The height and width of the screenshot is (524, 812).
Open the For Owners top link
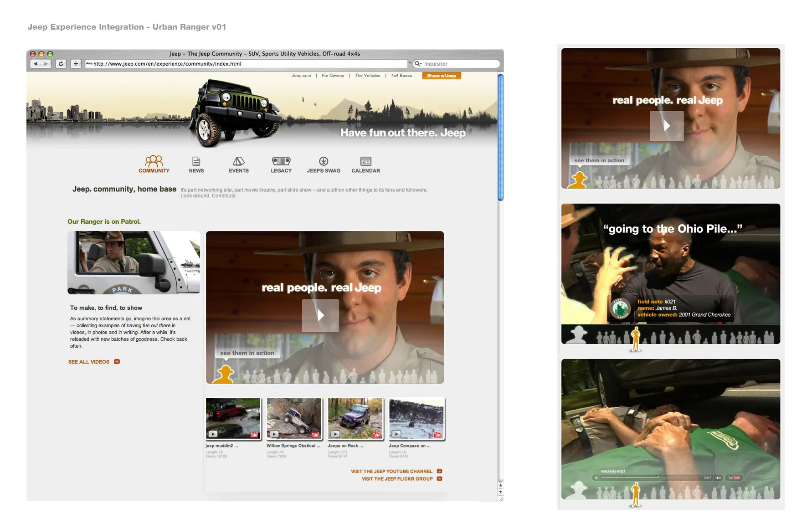pos(333,76)
